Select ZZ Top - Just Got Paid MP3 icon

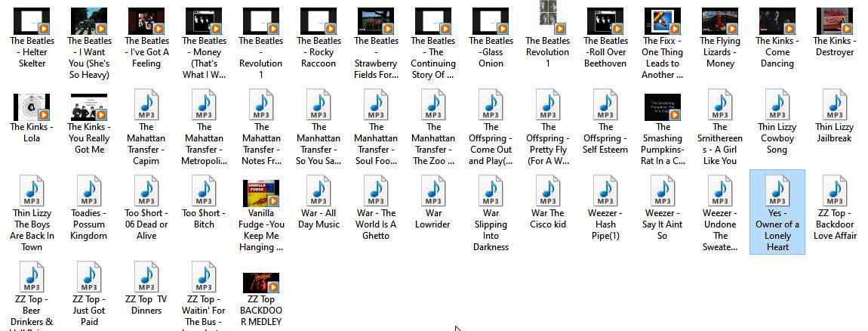pos(89,277)
